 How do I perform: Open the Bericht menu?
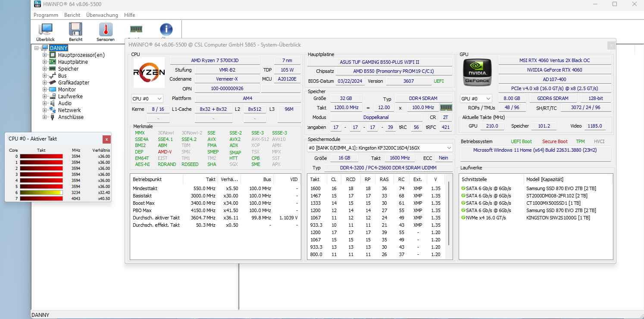72,15
